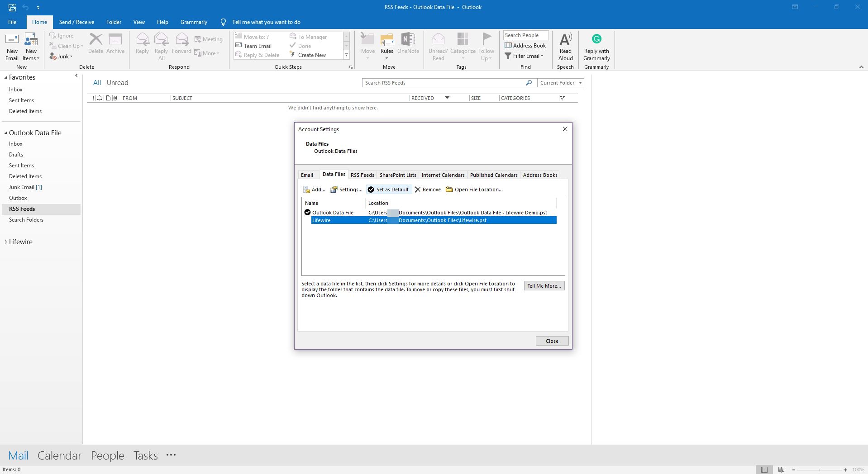
Task: Open the Folder ribbon tab
Action: 114,22
